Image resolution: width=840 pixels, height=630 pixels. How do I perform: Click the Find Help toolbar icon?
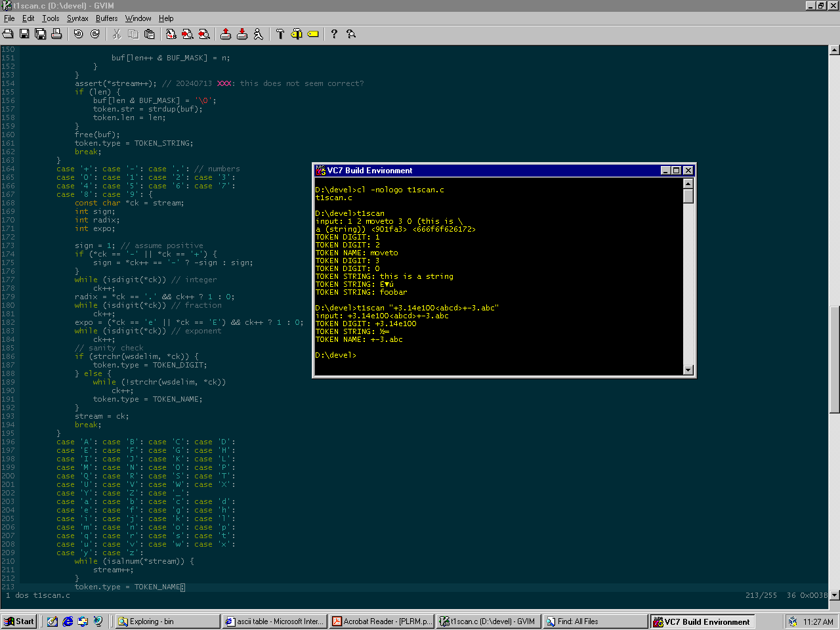351,33
